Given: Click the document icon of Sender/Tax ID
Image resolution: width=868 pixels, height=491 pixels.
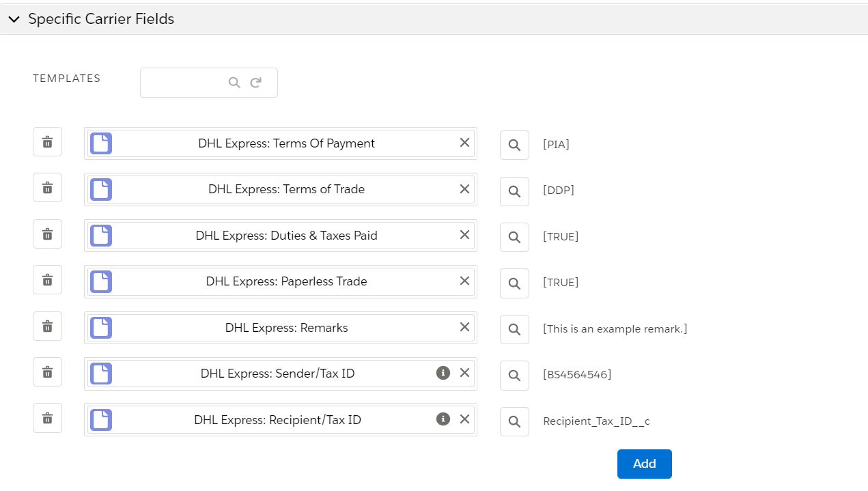Looking at the screenshot, I should (x=101, y=374).
